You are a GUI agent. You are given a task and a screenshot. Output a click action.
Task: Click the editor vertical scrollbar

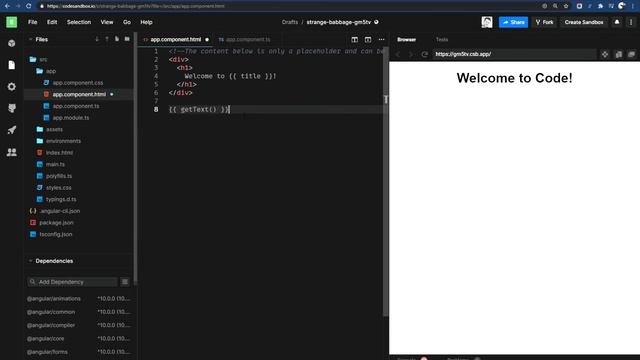[385, 182]
